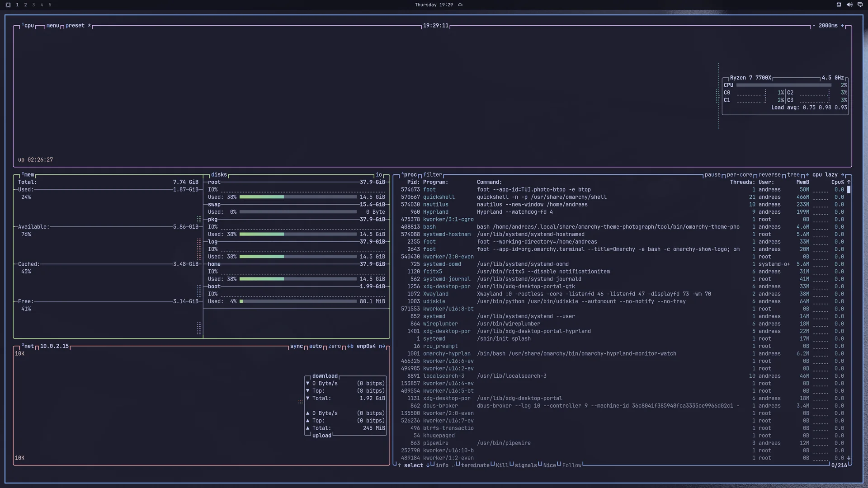Screen dimensions: 868x488
Task: Switch to next network interface after enp0s4
Action: point(382,347)
